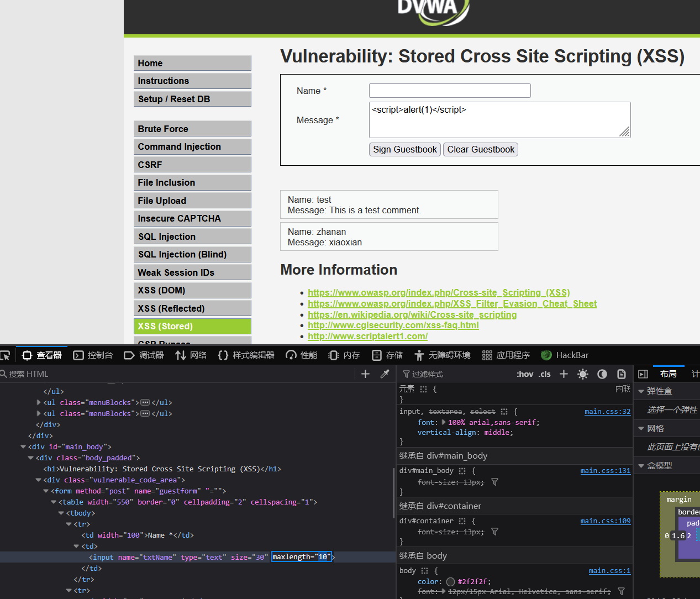Viewport: 700px width, 599px height.
Task: Click into the Name text field
Action: [450, 91]
